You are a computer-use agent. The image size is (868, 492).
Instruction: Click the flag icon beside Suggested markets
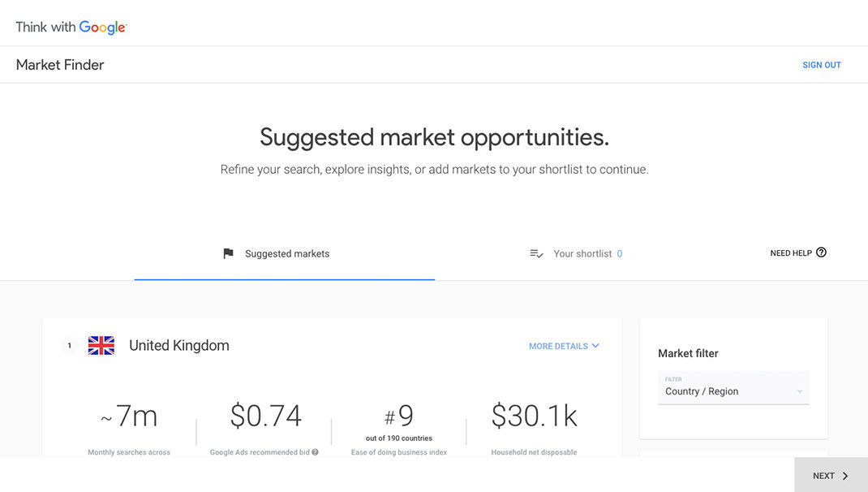point(228,253)
